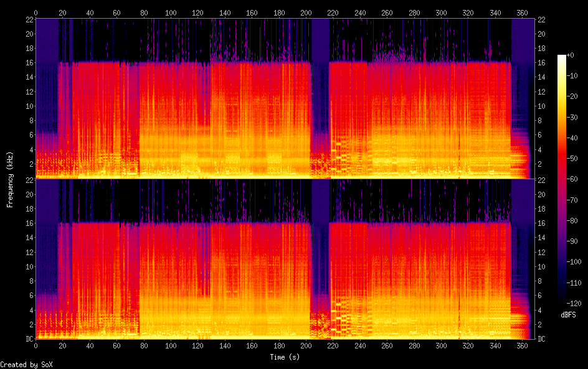Click the DC label on the bottom-left frequency axis
This screenshot has height=369, width=588.
28,339
